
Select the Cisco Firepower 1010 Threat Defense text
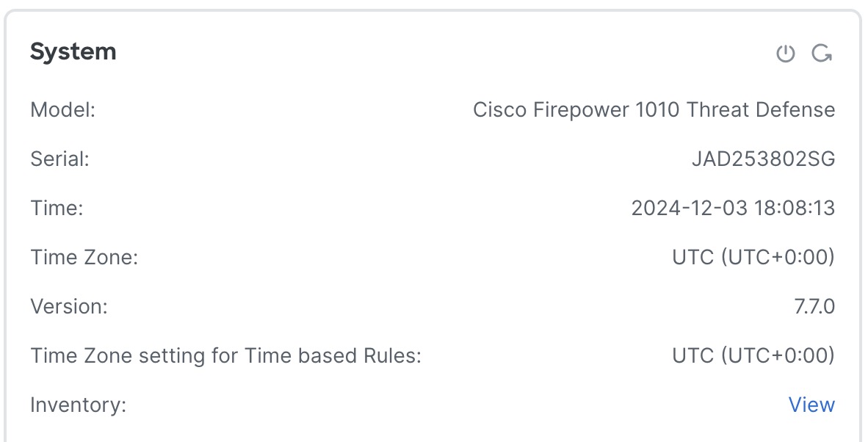click(654, 110)
